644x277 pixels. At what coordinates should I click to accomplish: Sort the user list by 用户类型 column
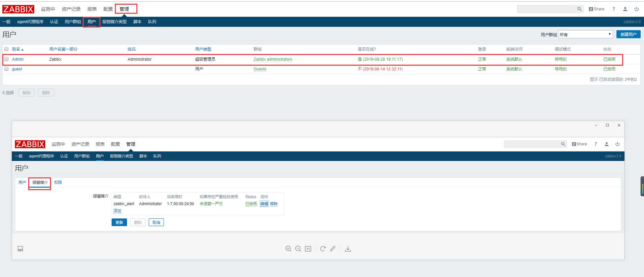(203, 49)
